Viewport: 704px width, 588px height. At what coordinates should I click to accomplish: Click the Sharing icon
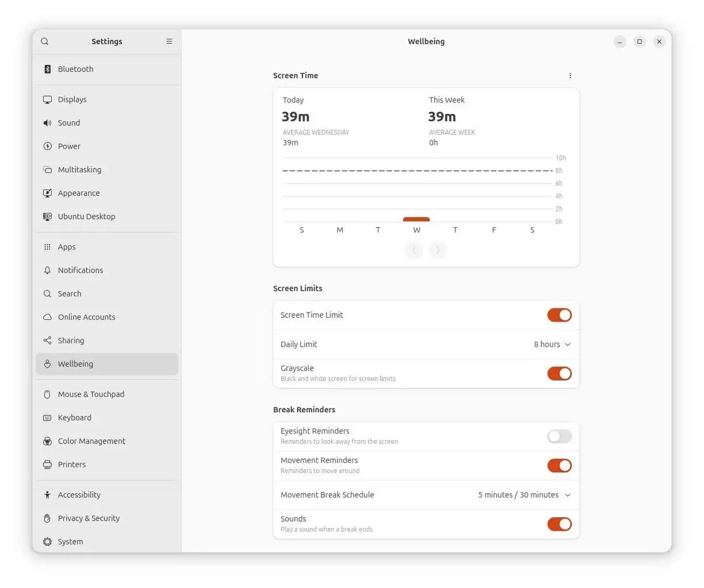tap(48, 340)
